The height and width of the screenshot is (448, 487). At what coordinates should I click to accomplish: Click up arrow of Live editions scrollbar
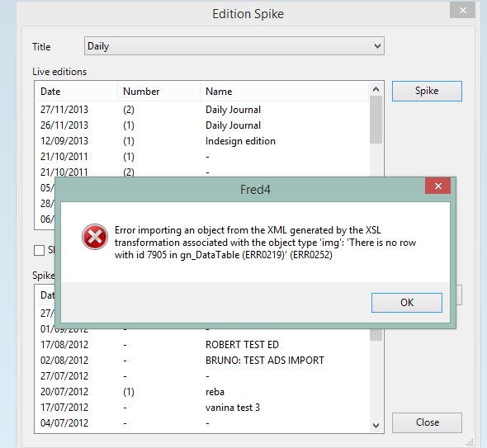coord(376,89)
